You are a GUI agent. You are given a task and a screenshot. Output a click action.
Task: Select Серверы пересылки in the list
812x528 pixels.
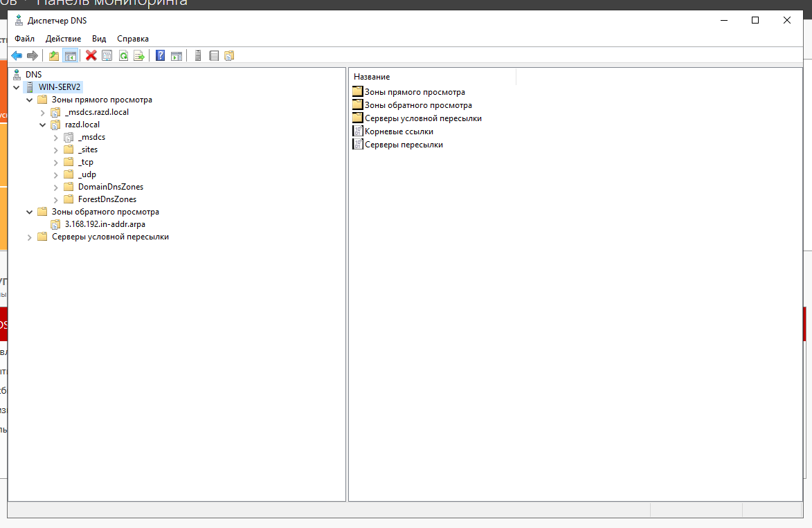[x=403, y=145]
